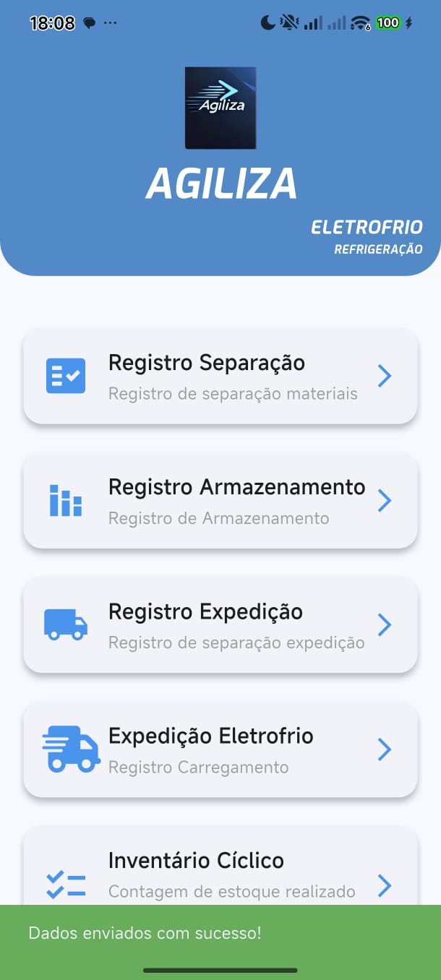The image size is (441, 980).
Task: Expand Expedição Eletrofrio with the right chevron
Action: (x=384, y=749)
